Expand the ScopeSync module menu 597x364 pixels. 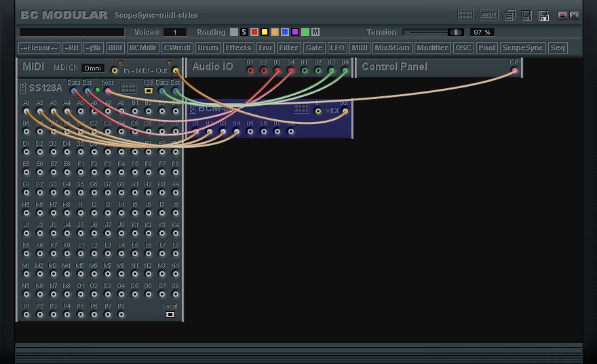point(522,47)
